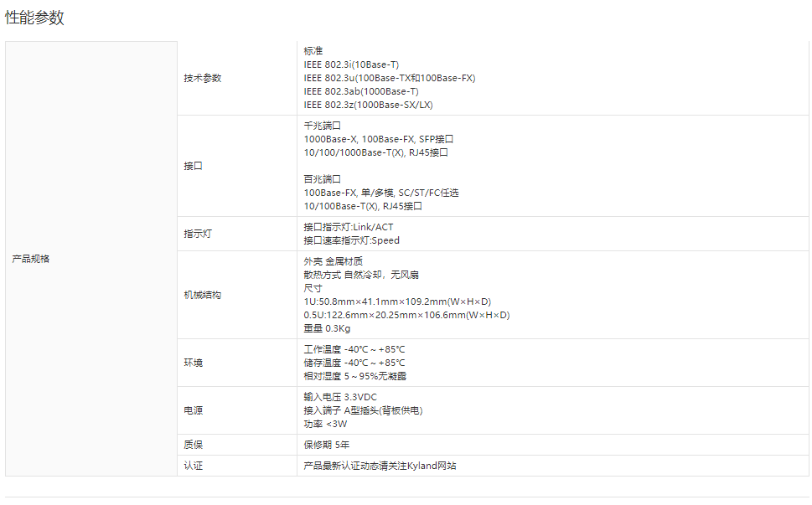Image resolution: width=812 pixels, height=505 pixels.
Task: Select the 指示灯 label cell
Action: pos(198,234)
